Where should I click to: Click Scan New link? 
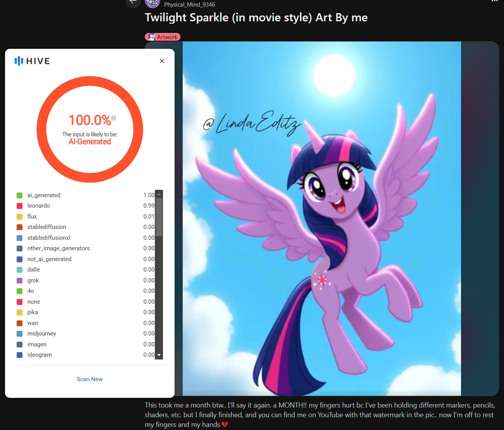click(90, 379)
